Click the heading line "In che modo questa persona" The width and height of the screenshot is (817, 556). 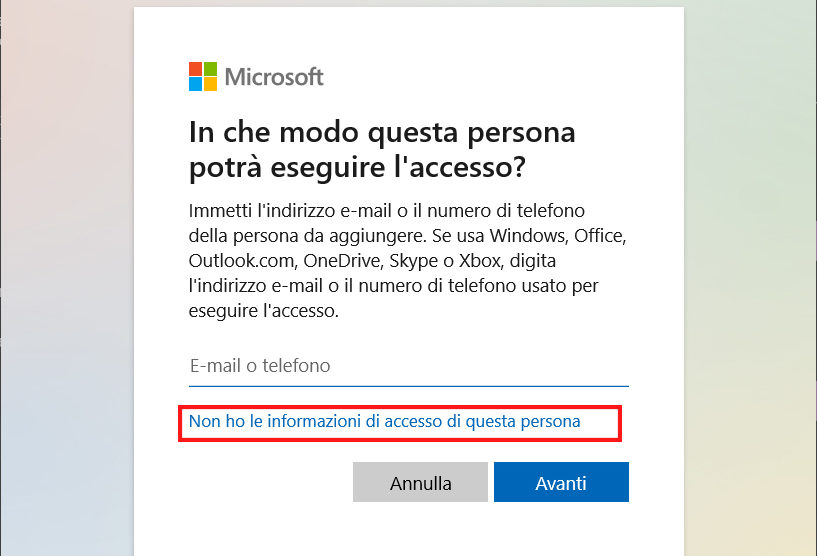tap(382, 132)
